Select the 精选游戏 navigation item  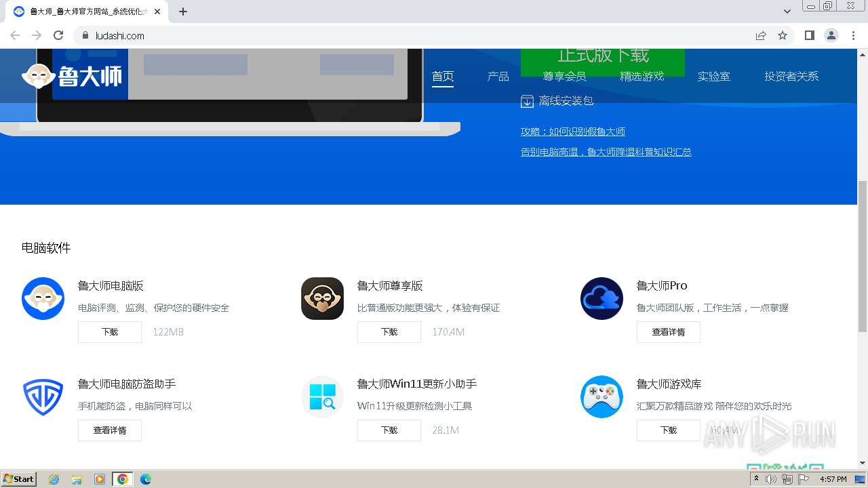pyautogui.click(x=642, y=77)
